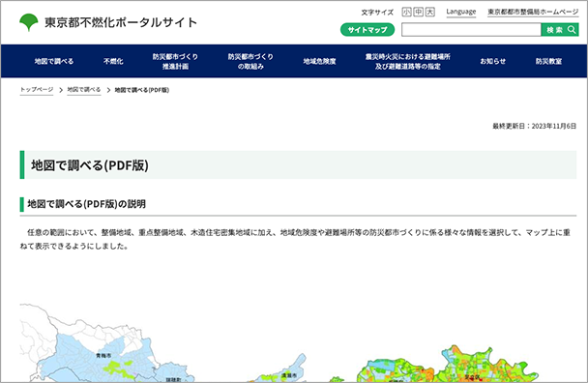Open 震災時火災における避難場所 menu item
Viewport: 588px width, 383px height.
coord(407,61)
